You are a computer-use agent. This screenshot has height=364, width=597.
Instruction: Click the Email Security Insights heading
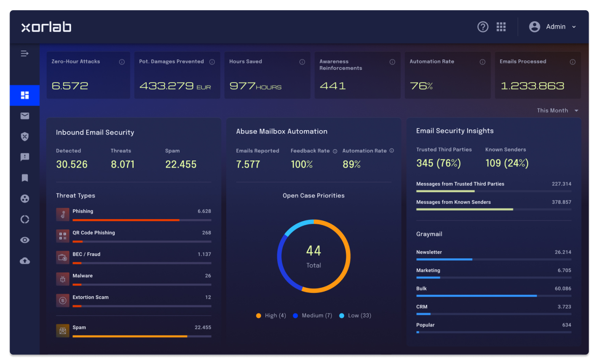point(455,131)
